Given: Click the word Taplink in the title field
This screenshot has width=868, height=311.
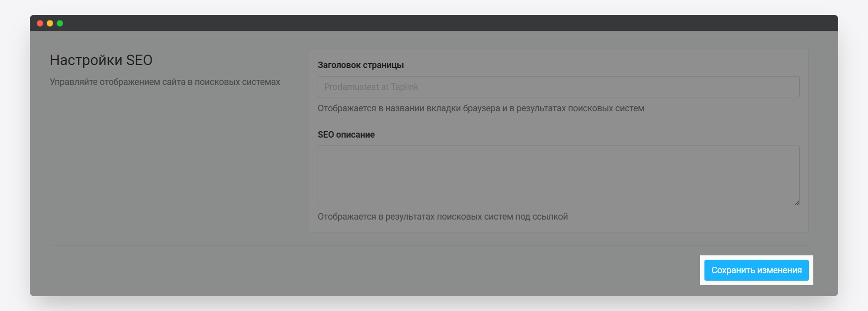Looking at the screenshot, I should [404, 87].
